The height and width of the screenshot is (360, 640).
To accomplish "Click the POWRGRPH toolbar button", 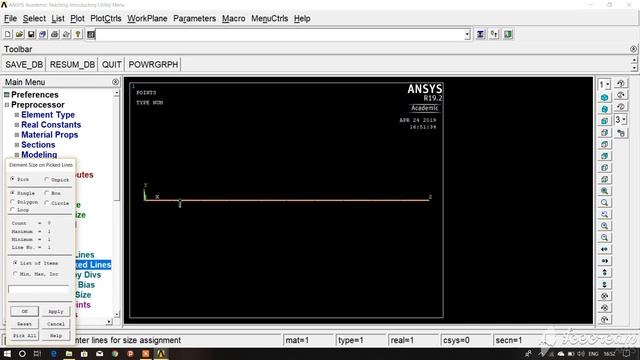I will [x=153, y=64].
